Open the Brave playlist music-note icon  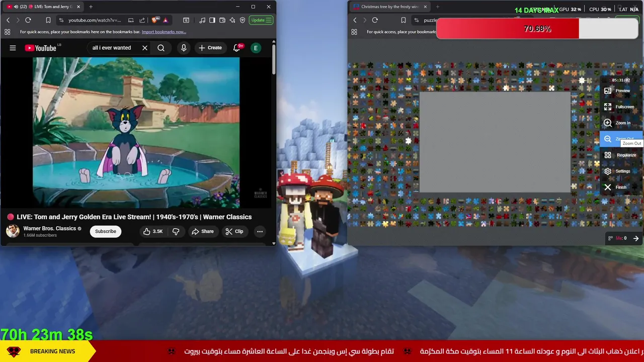202,20
